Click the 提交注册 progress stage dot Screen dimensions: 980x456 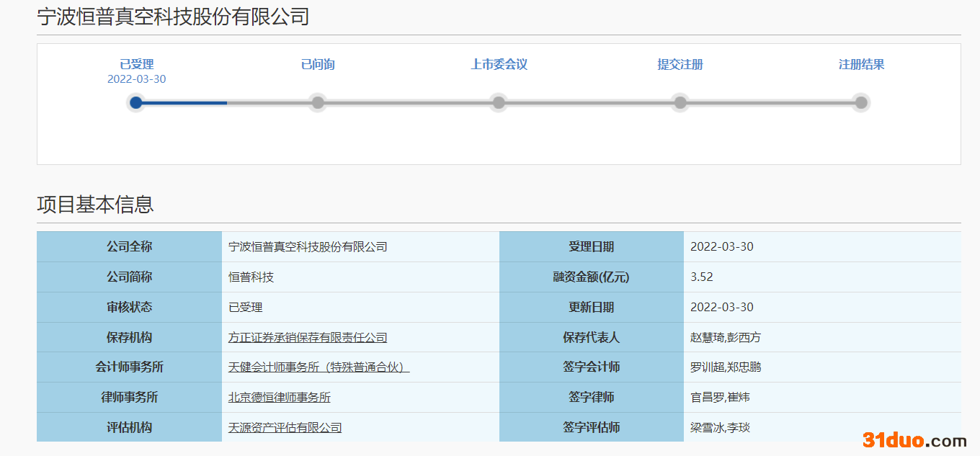point(680,102)
